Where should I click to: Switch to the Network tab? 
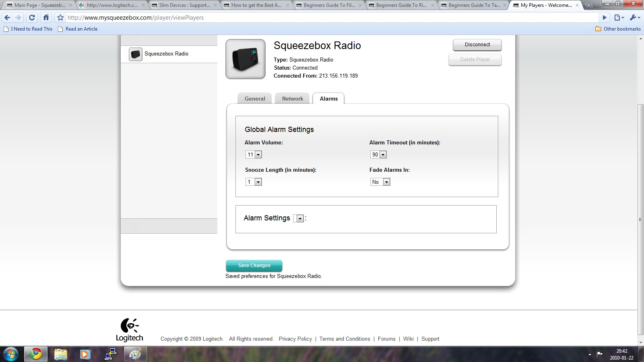click(292, 99)
